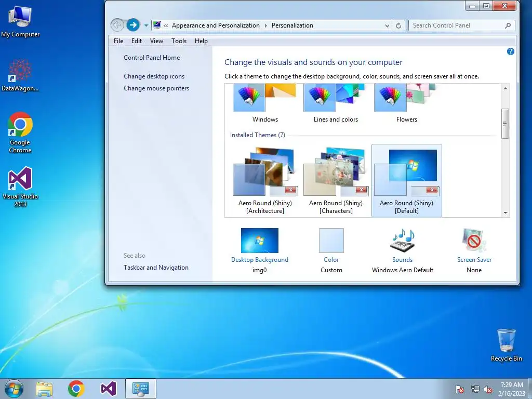Open the Edit menu
532x399 pixels.
click(x=137, y=41)
